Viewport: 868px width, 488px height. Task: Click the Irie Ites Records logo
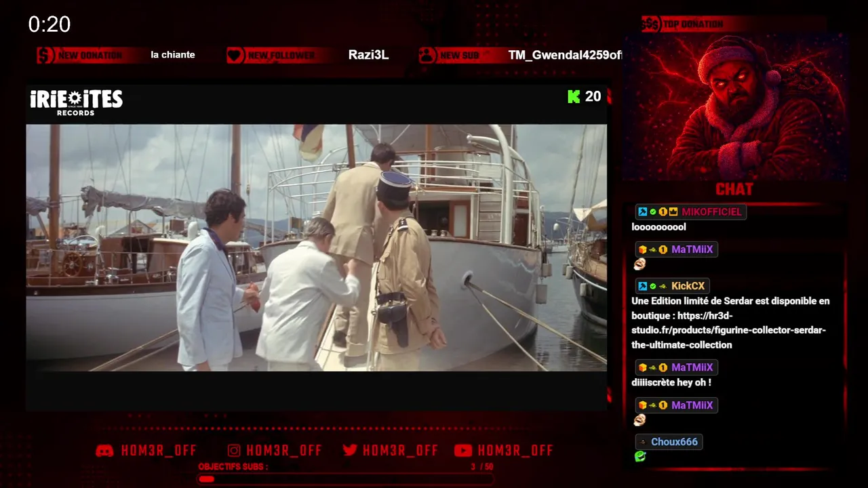[x=76, y=102]
